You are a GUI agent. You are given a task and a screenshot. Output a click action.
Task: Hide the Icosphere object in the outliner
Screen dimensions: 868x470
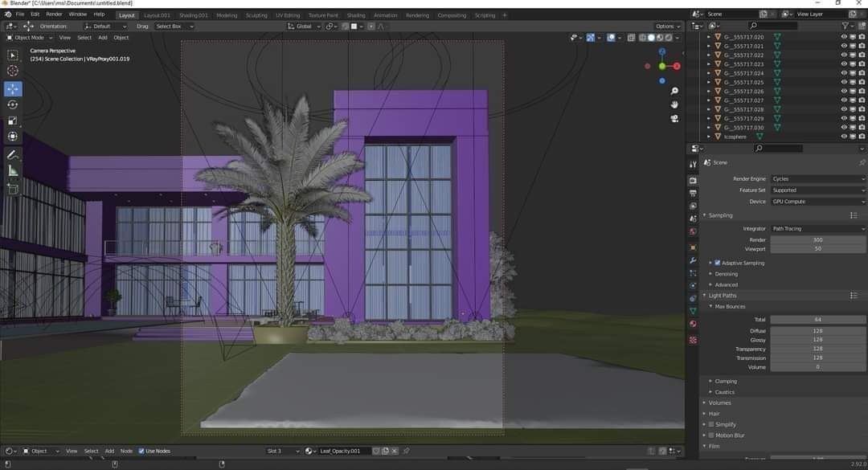[845, 137]
